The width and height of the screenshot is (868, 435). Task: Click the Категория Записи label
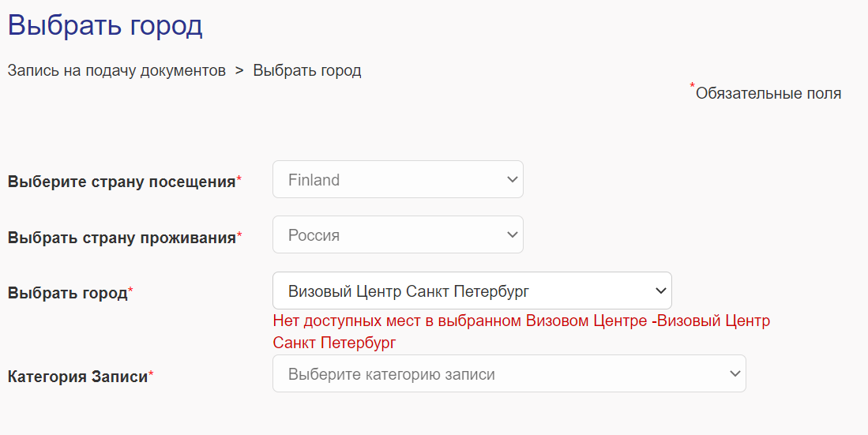pyautogui.click(x=77, y=377)
